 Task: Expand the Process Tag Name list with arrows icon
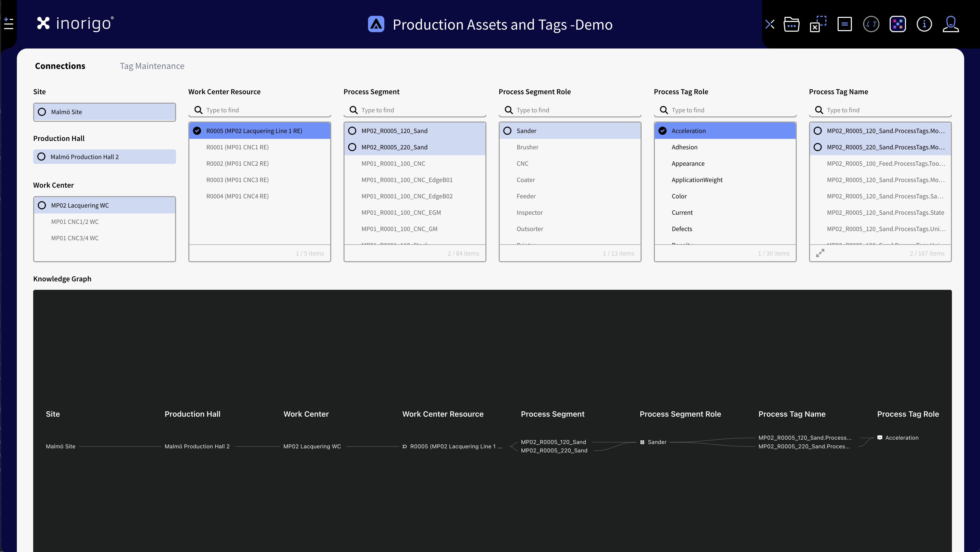click(x=820, y=253)
